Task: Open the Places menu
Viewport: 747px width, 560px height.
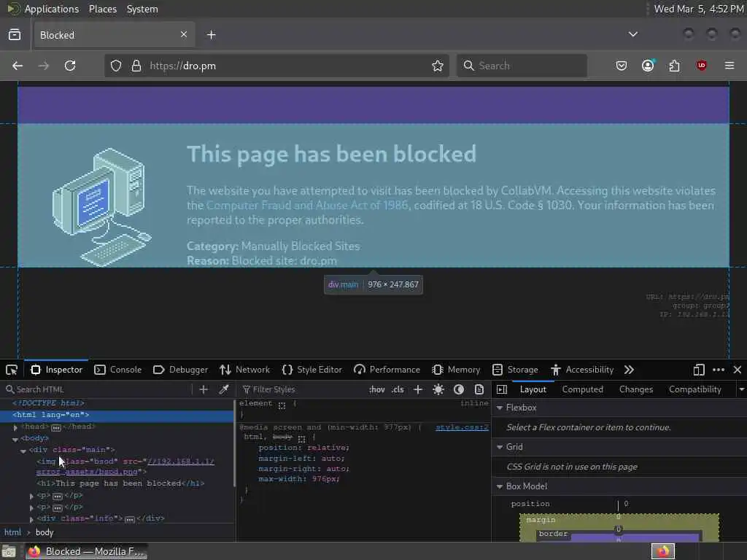Action: coord(103,9)
